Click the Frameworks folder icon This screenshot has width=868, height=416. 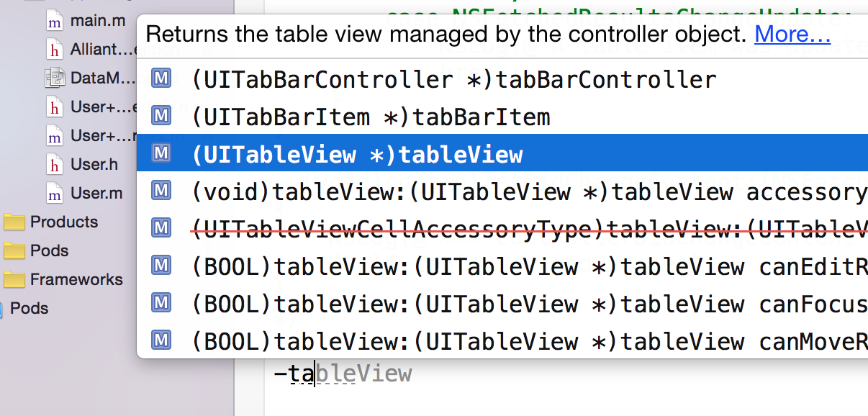(x=14, y=280)
